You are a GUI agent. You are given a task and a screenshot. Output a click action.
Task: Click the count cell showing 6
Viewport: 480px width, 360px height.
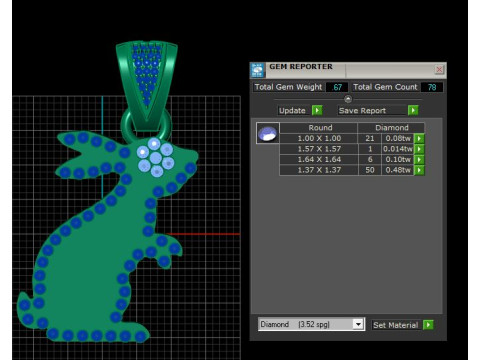point(370,160)
